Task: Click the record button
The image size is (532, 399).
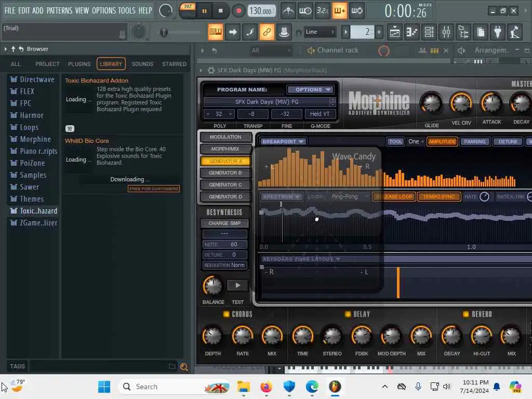Action: [239, 11]
